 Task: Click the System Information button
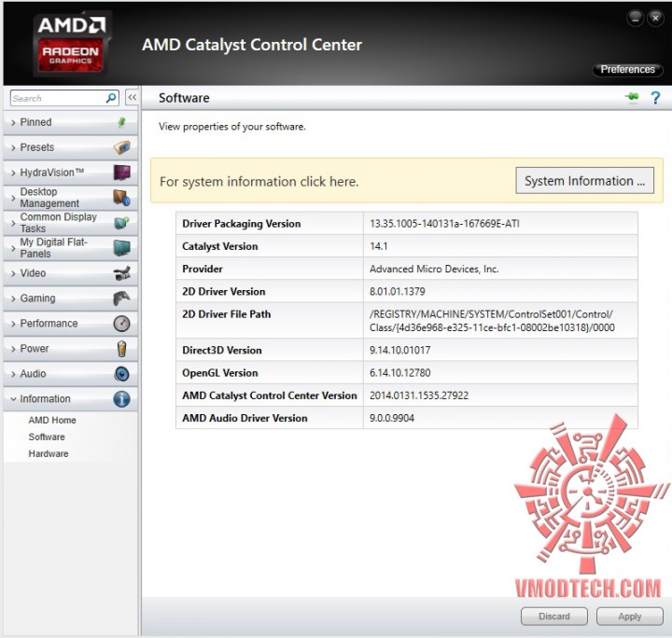click(584, 181)
